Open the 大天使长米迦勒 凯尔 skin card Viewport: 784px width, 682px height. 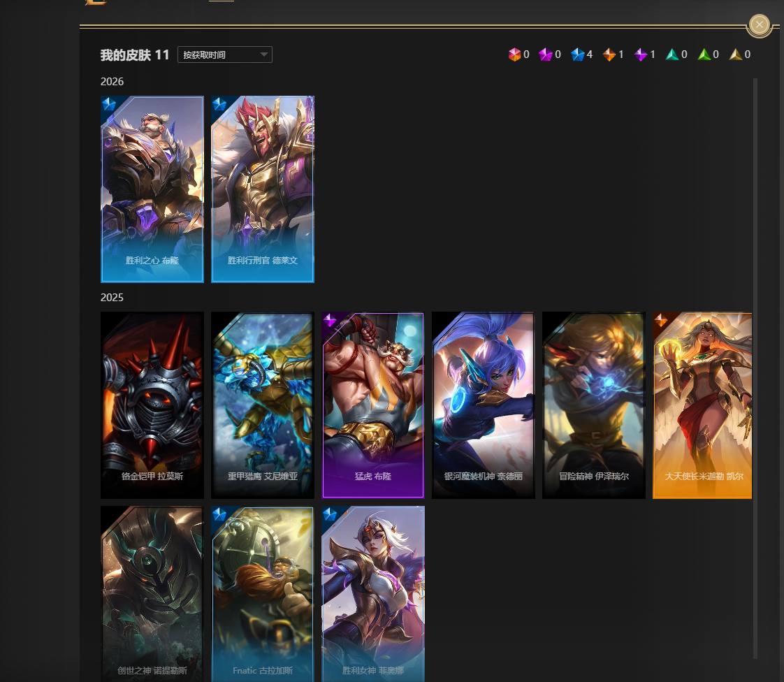click(702, 405)
